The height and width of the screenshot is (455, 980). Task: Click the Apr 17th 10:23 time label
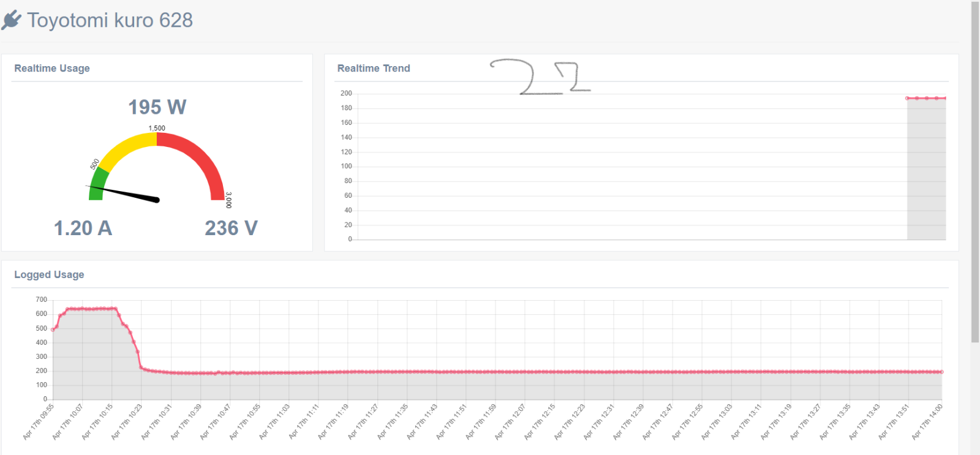(127, 421)
